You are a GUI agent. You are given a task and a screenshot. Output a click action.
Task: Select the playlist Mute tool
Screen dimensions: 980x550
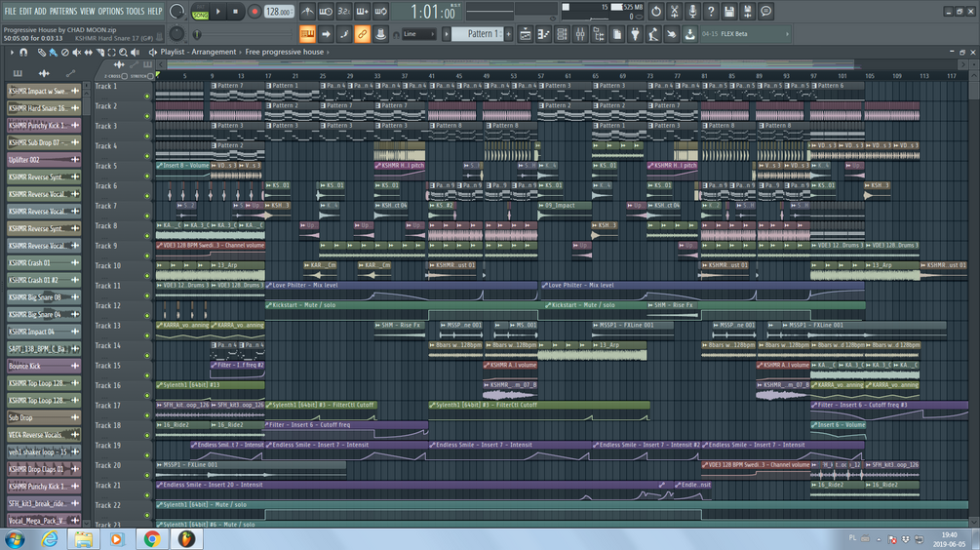[x=76, y=53]
